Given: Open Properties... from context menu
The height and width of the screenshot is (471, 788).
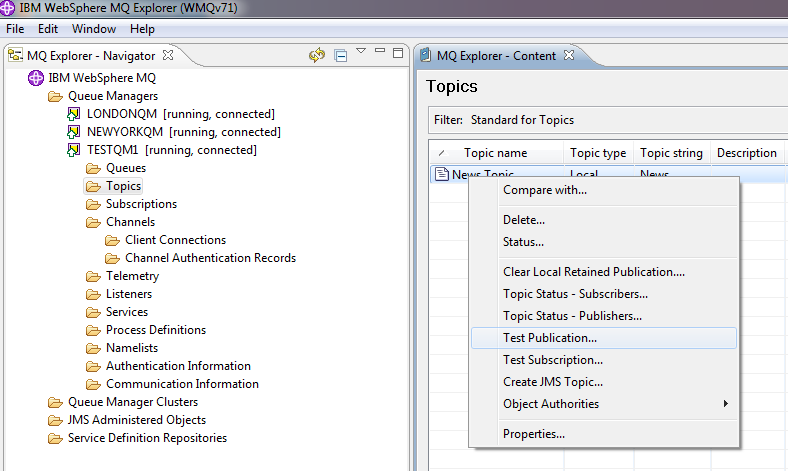Looking at the screenshot, I should (x=604, y=434).
